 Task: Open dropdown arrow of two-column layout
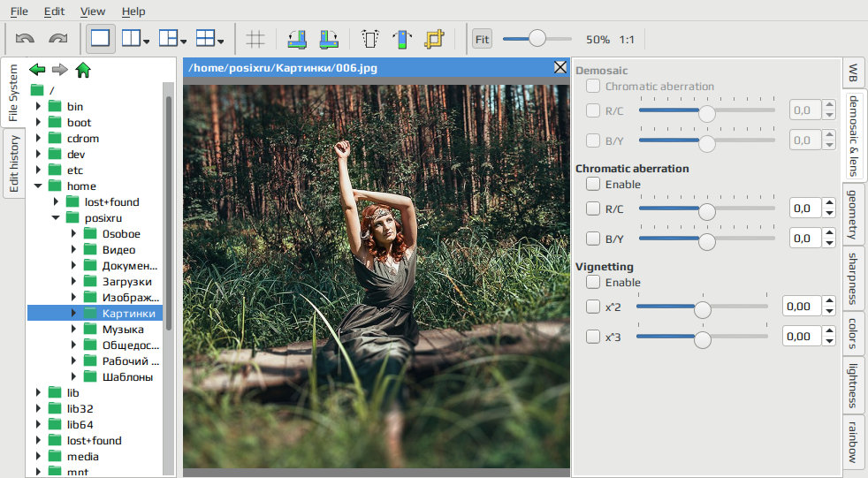pyautogui.click(x=146, y=42)
